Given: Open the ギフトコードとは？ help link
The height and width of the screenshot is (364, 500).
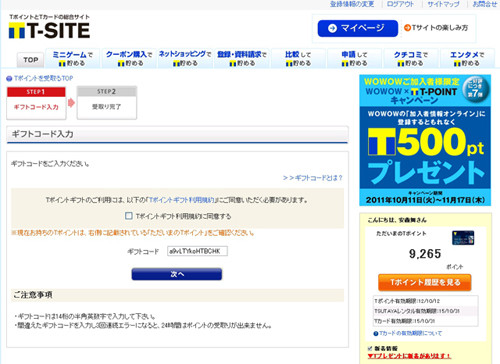Looking at the screenshot, I should (312, 178).
